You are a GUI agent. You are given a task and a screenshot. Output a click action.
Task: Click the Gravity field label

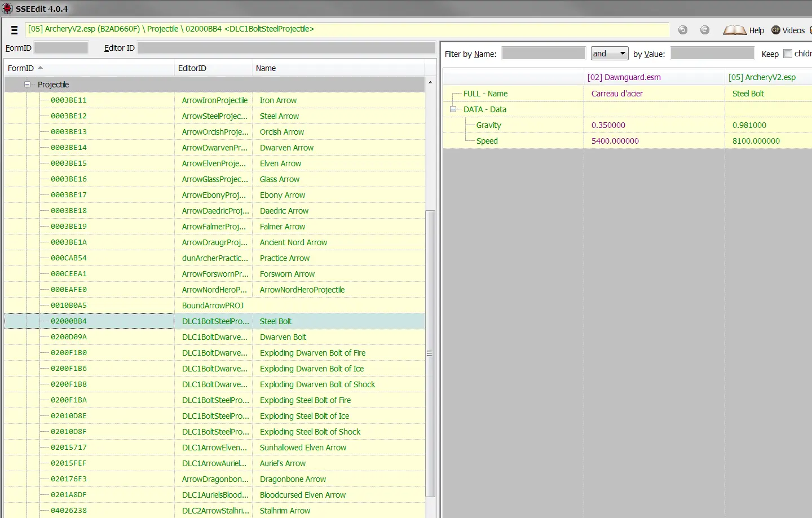[488, 125]
